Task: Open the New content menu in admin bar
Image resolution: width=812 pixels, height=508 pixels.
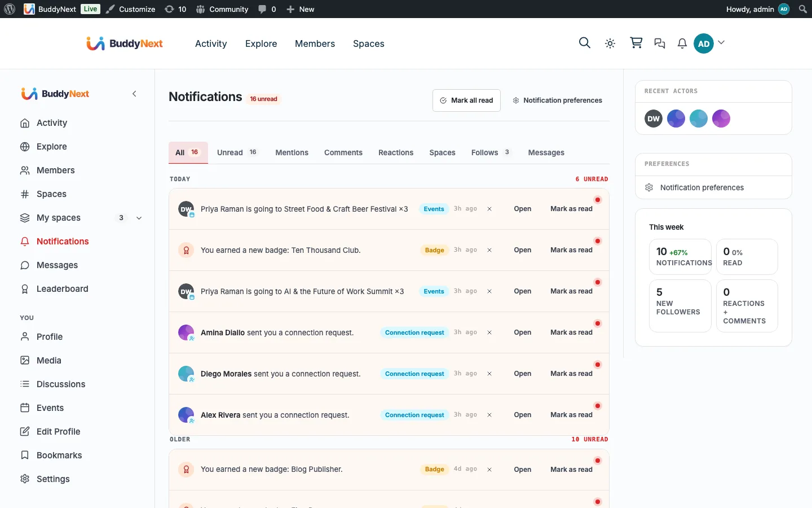Action: (x=301, y=9)
